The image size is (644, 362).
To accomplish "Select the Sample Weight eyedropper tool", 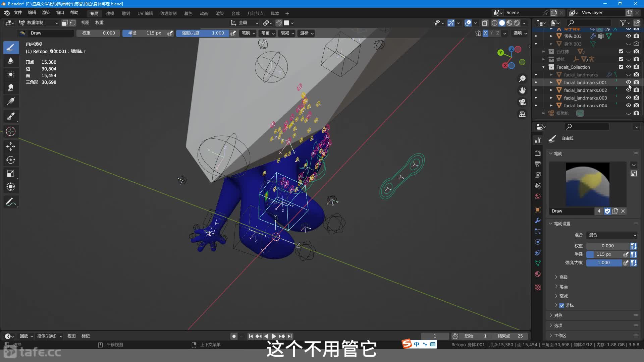I will coord(11,116).
